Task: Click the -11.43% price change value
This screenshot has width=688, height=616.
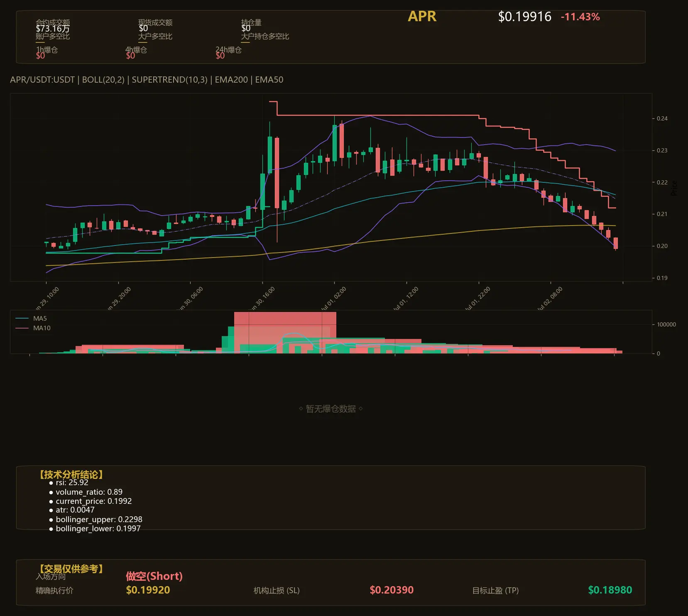Action: pos(580,17)
